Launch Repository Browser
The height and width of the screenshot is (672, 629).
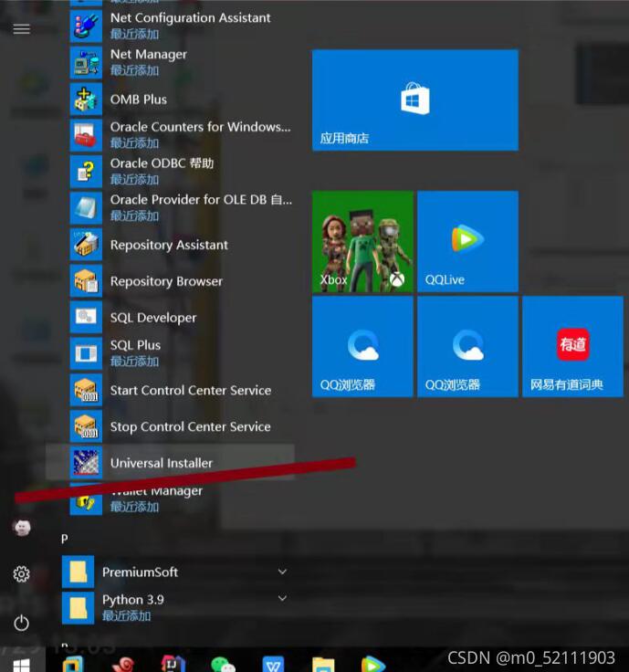point(165,281)
